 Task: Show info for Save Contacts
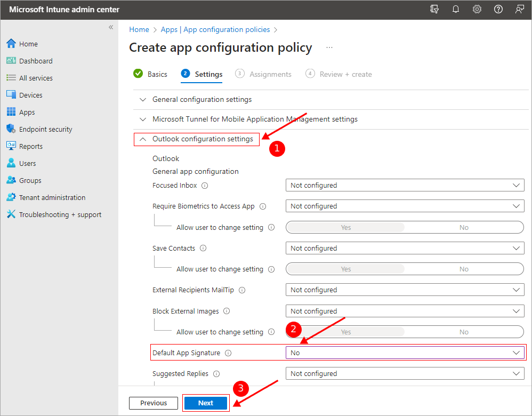tap(203, 248)
